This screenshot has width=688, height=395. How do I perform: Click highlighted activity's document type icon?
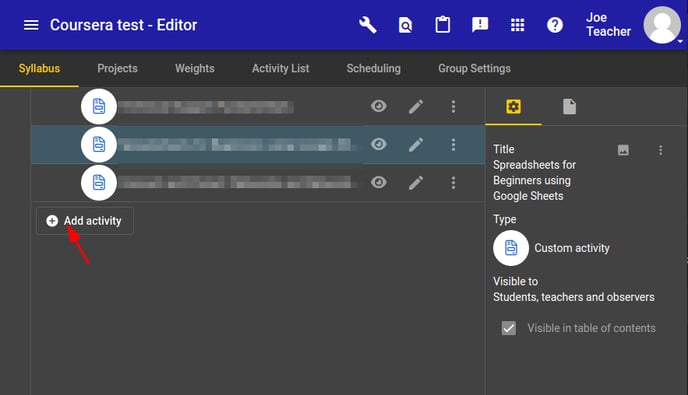point(99,144)
